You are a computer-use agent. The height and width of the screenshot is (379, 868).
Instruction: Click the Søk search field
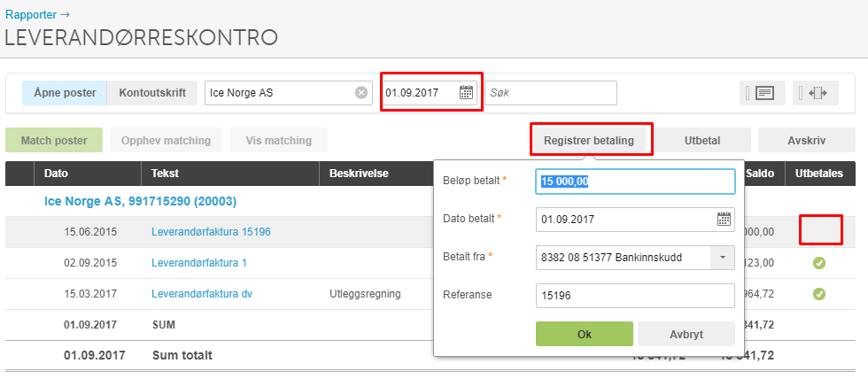pyautogui.click(x=551, y=93)
